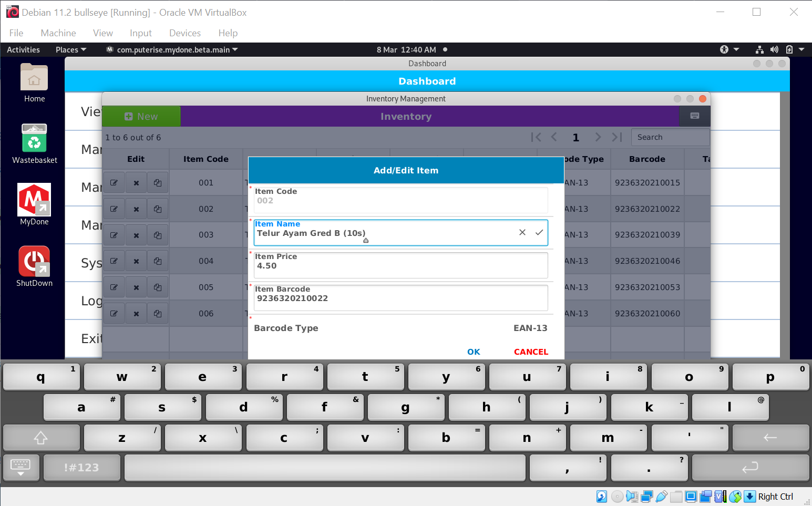
Task: Open the edit icon for item 003
Action: coord(114,235)
